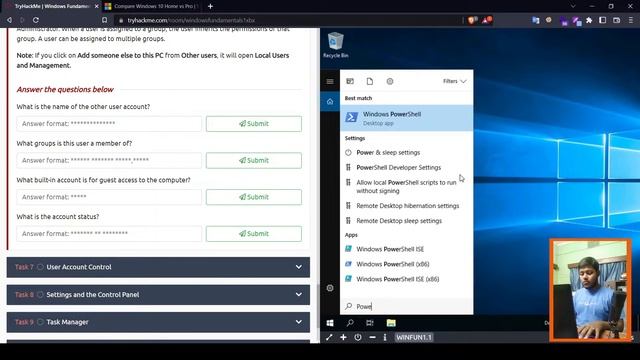The height and width of the screenshot is (360, 640).
Task: Launch Windows PowerShell (x86) app result
Action: [407, 264]
